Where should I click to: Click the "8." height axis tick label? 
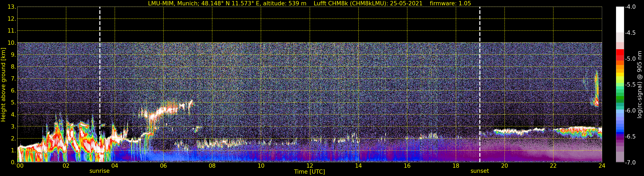coord(13,67)
